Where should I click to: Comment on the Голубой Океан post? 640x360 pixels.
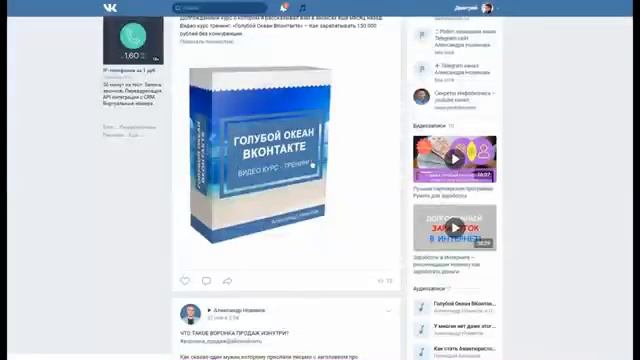tap(206, 281)
